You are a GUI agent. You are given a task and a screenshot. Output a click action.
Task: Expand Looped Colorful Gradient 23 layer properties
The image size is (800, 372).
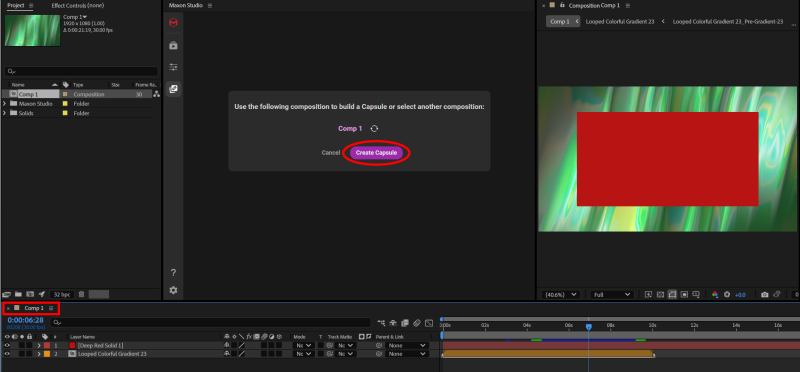click(x=39, y=354)
